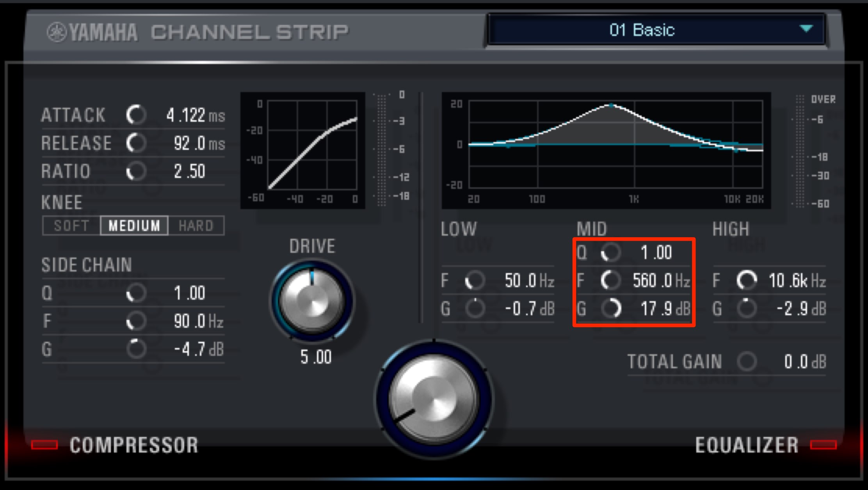Click the Side Chain G knob
868x490 pixels.
tap(136, 349)
